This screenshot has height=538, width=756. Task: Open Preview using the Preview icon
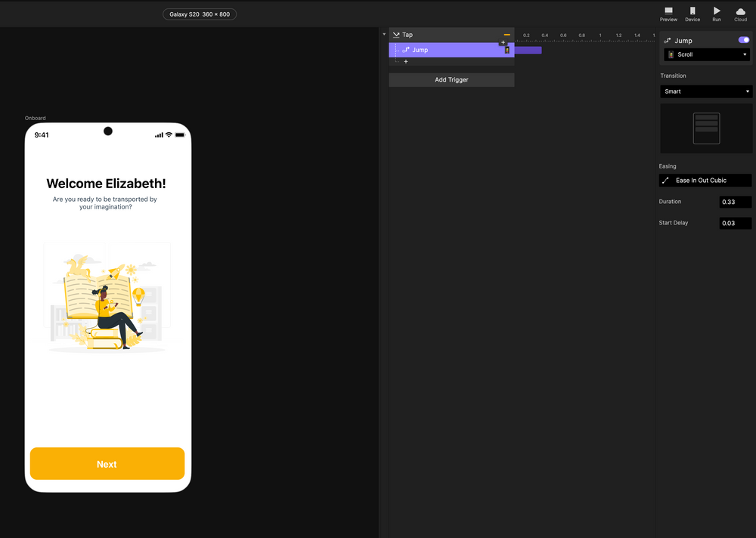tap(668, 11)
